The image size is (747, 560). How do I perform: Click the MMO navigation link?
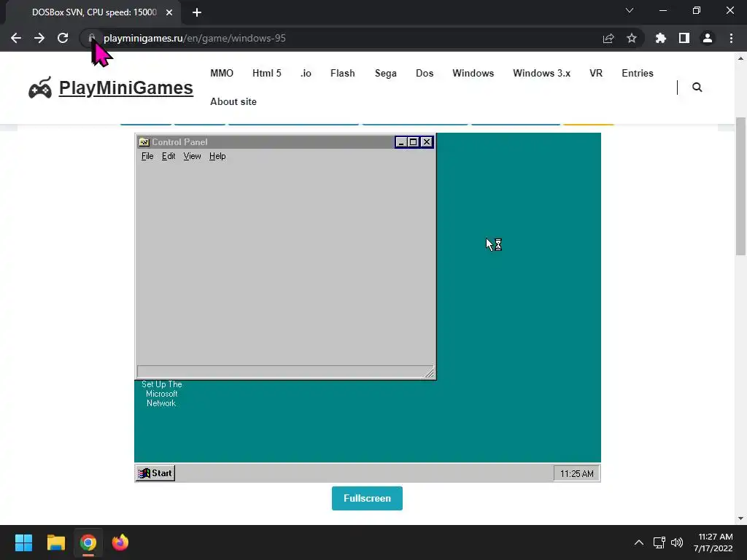(x=222, y=74)
